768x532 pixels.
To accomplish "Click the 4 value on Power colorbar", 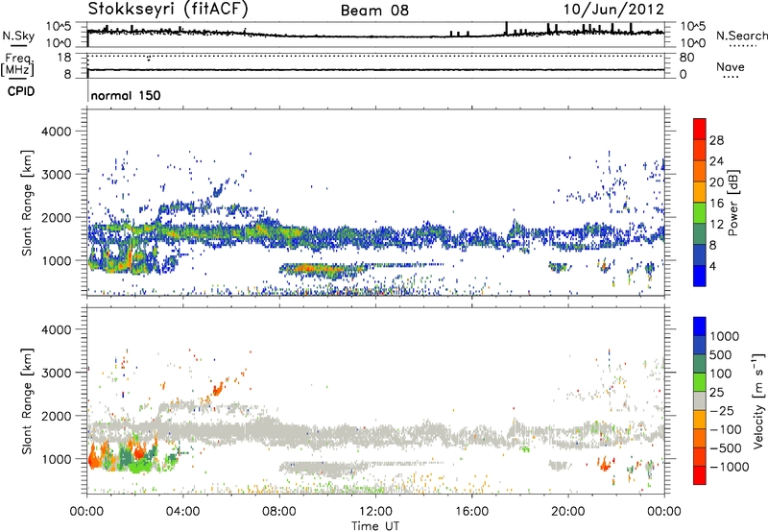I will click(x=712, y=266).
